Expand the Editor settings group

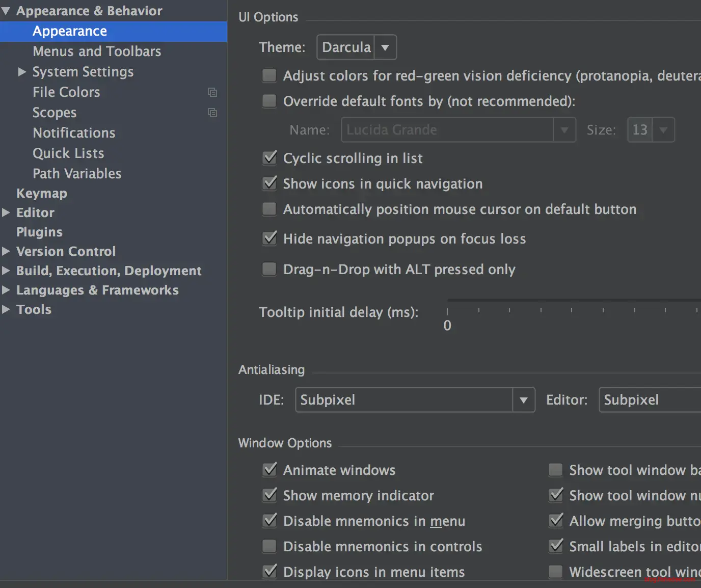[6, 212]
